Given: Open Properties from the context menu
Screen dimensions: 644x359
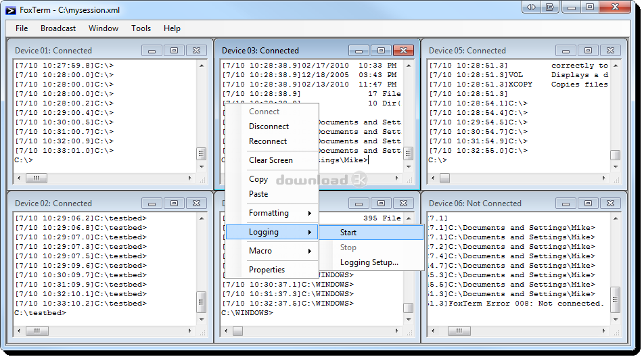Looking at the screenshot, I should (272, 270).
